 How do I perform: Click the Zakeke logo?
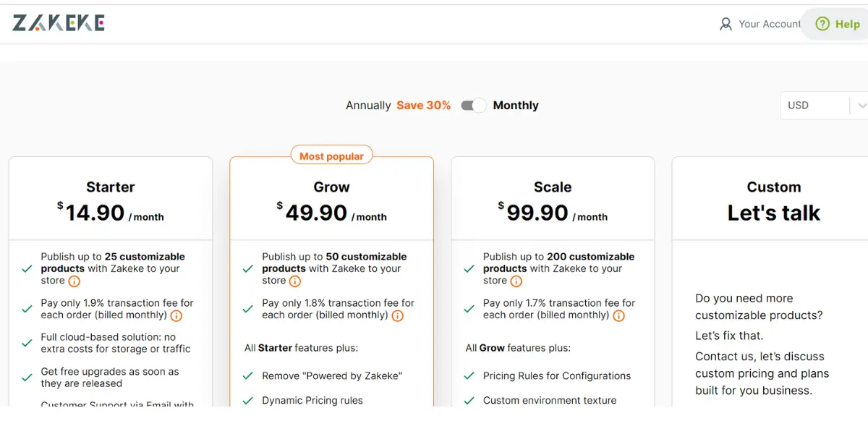point(59,23)
